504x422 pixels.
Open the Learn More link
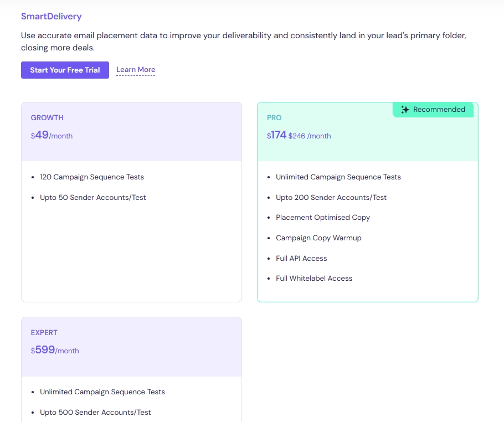[x=136, y=70]
